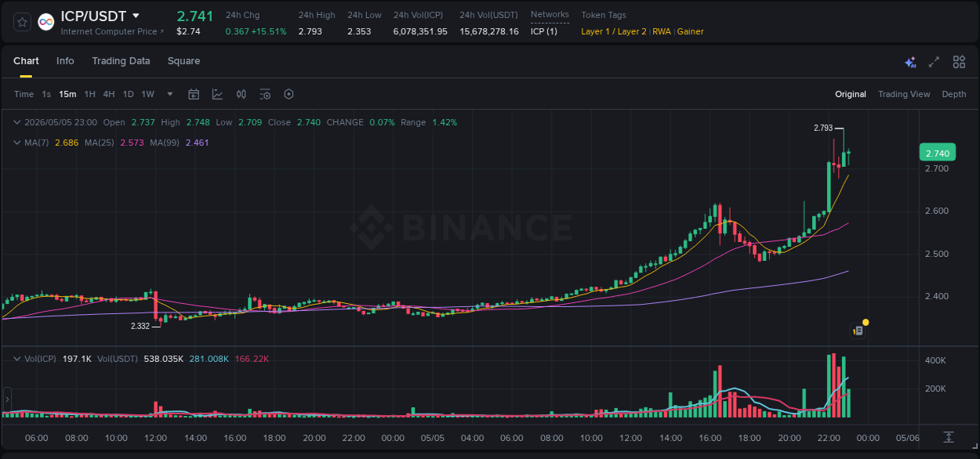Select the Time line chart interval
Screen dimensions: 980x459
[x=24, y=94]
